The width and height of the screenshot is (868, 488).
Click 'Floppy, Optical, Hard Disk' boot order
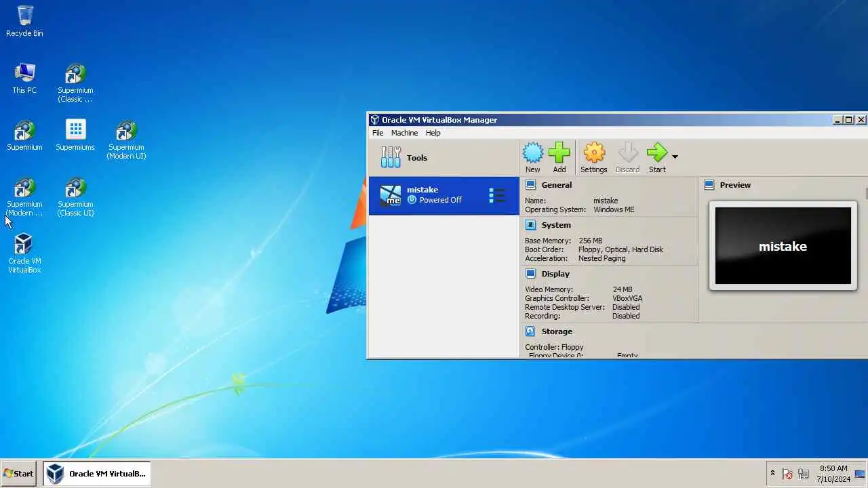[x=620, y=249]
